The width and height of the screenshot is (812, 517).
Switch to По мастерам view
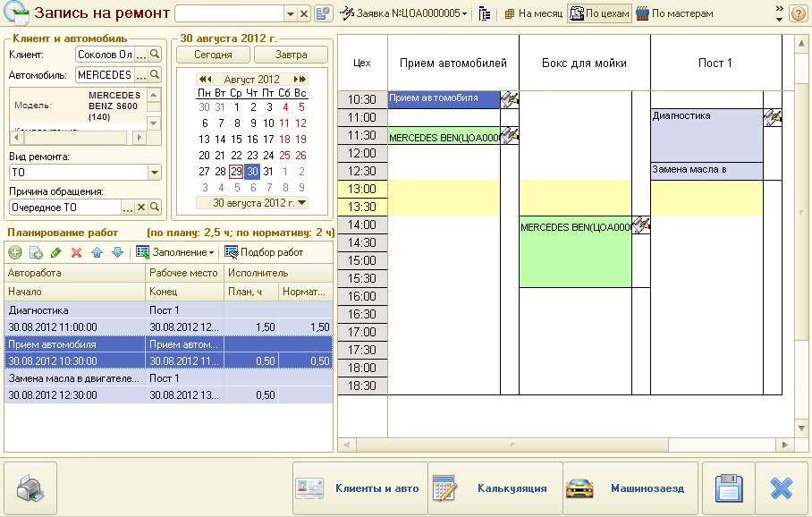coord(674,13)
